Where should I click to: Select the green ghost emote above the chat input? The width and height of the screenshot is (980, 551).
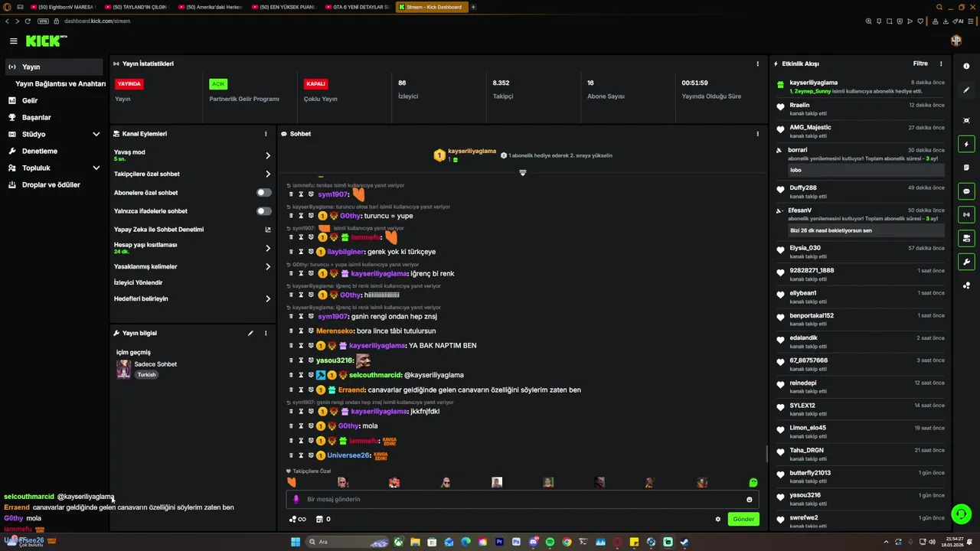[753, 483]
